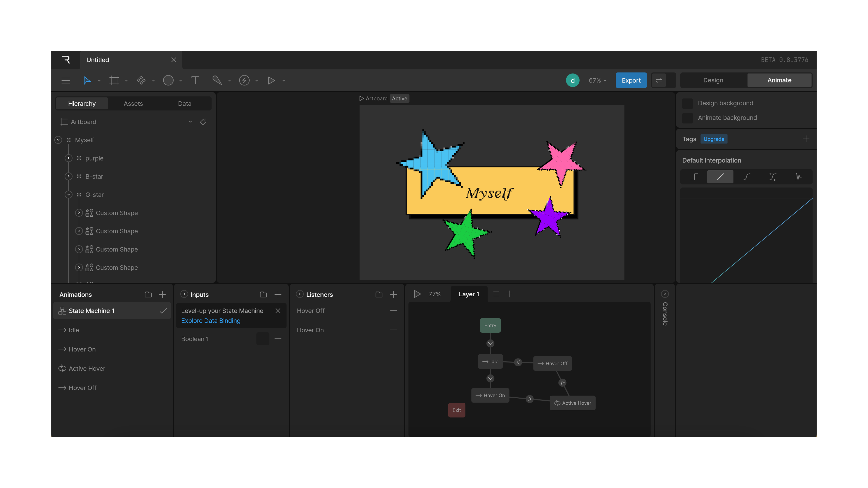Click the swap arrows button beside Export
Screen dimensions: 868x488
pos(659,80)
